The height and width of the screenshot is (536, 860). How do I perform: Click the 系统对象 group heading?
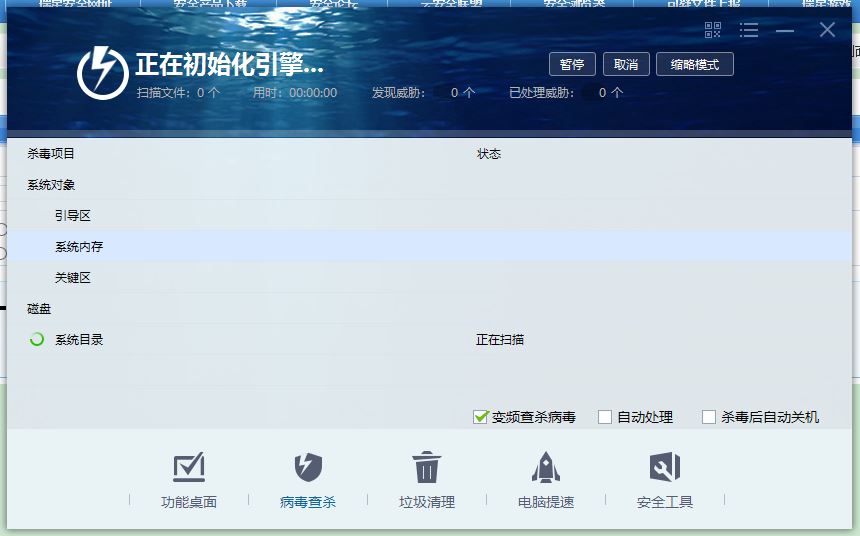[x=51, y=185]
